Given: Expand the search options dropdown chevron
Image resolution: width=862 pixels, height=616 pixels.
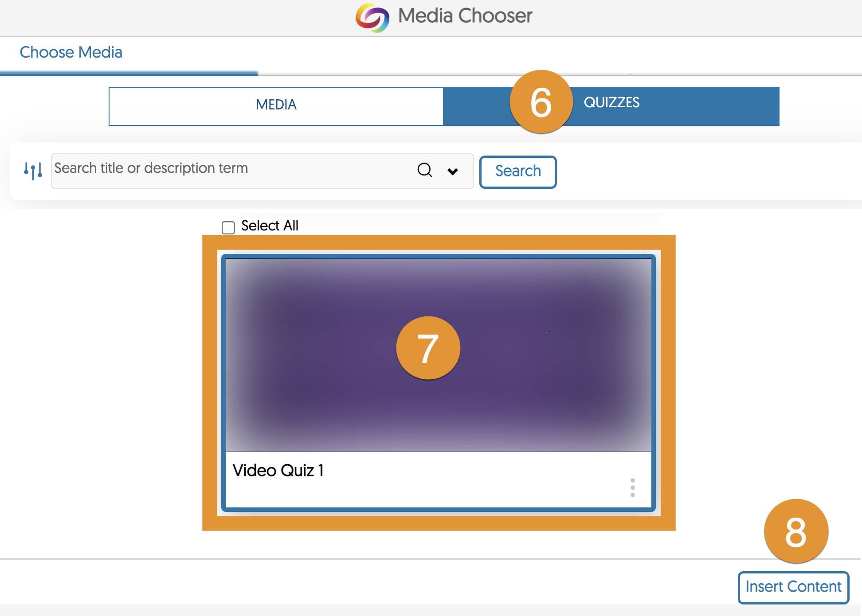Looking at the screenshot, I should tap(452, 171).
